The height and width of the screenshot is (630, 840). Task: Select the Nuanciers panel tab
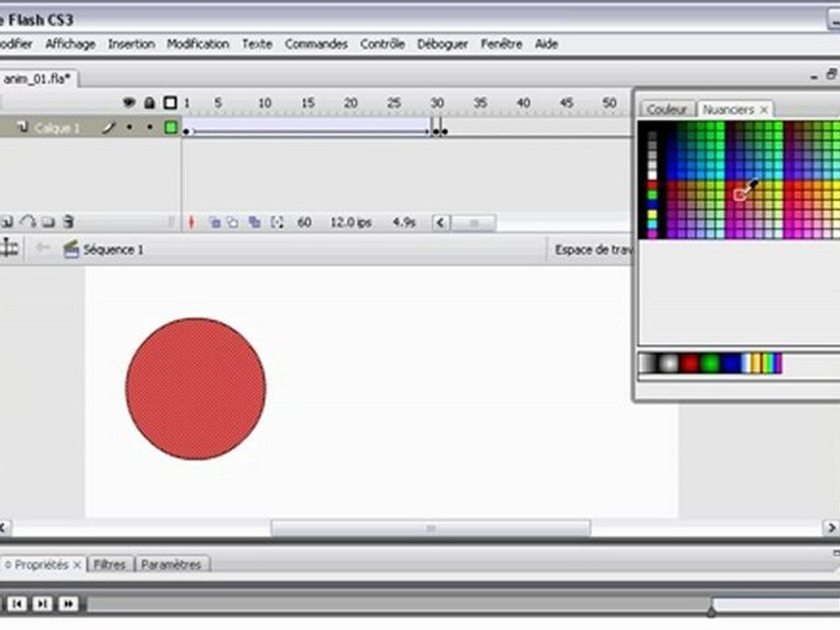(728, 110)
